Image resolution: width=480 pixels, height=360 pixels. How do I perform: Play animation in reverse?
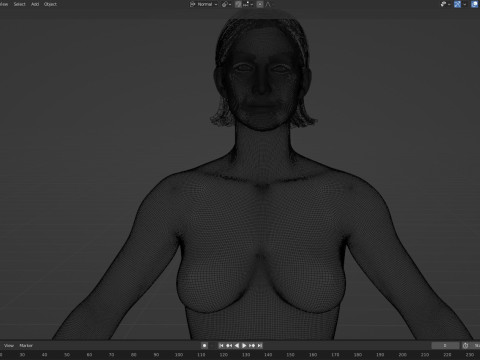[x=237, y=346]
